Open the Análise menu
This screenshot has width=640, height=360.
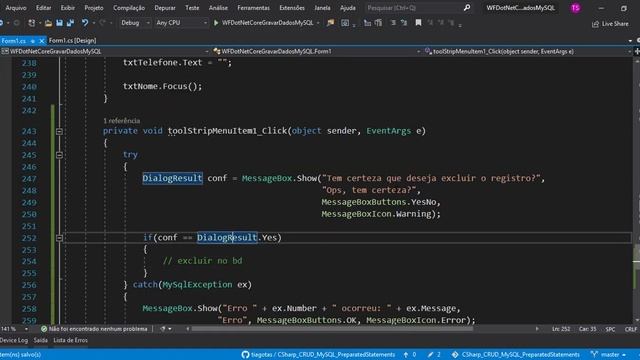point(218,8)
